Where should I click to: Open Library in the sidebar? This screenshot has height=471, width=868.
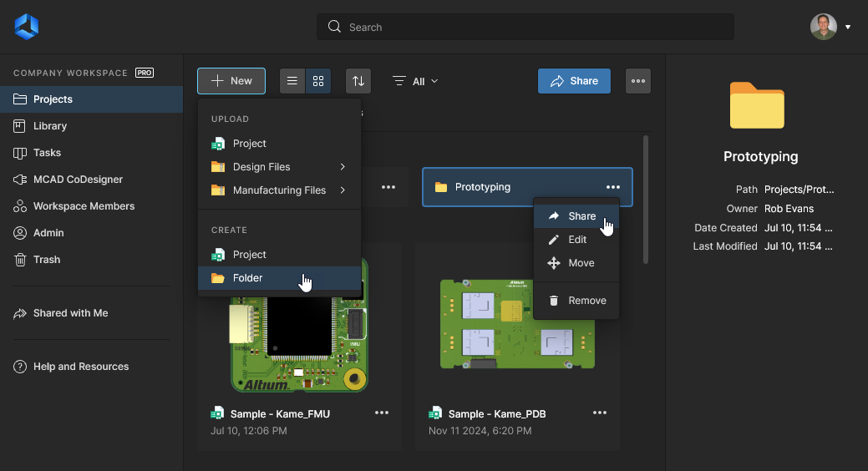tap(91, 125)
